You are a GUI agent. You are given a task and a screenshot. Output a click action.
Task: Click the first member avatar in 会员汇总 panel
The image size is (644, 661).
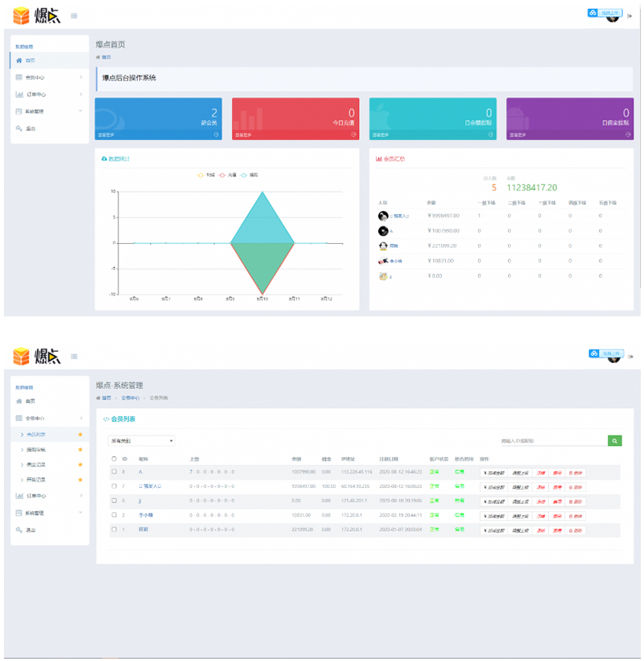click(383, 216)
